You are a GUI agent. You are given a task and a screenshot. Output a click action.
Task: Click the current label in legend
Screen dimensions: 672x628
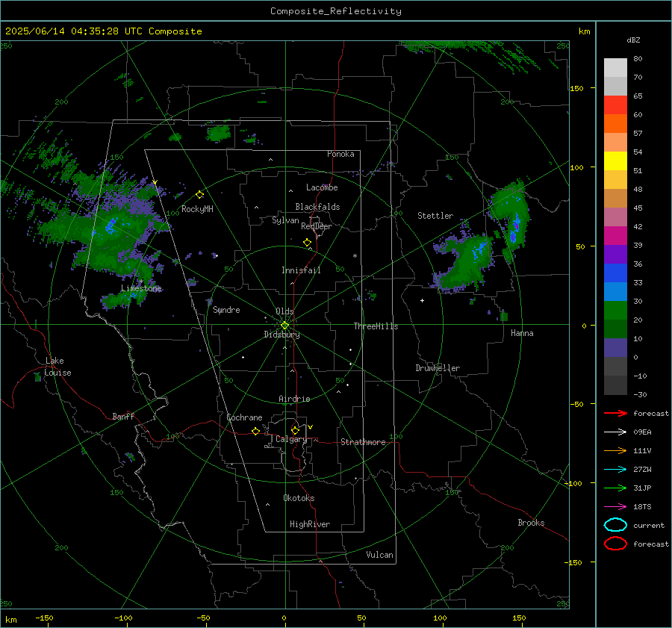click(649, 526)
